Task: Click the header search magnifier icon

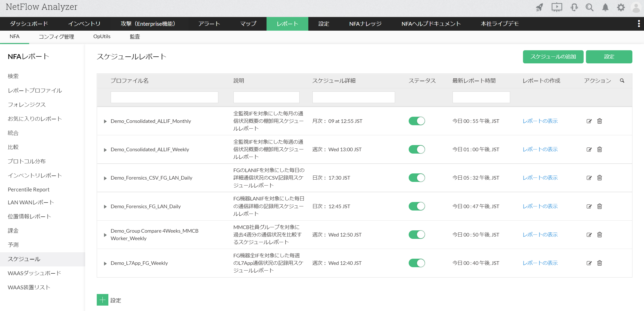Action: click(590, 7)
